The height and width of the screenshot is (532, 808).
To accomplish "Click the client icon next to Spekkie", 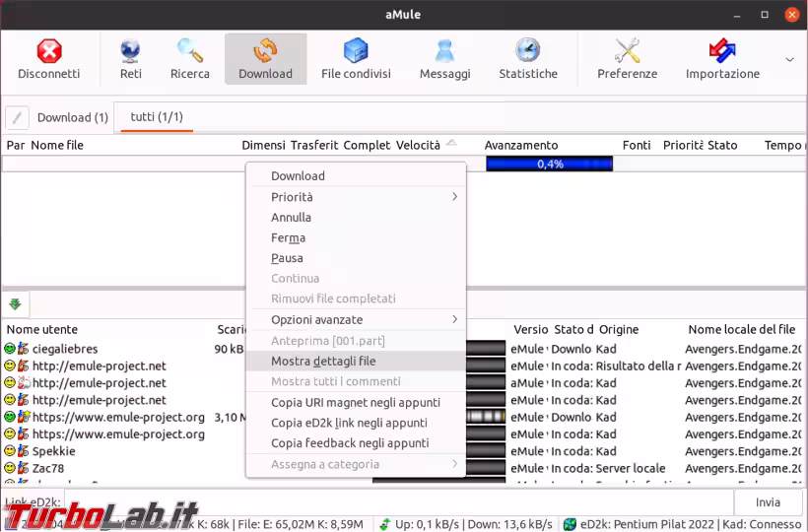I will pos(24,451).
